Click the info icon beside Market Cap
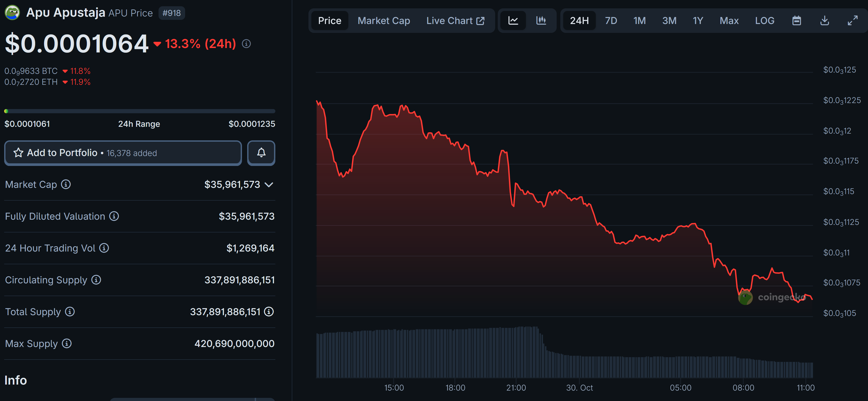 click(66, 184)
